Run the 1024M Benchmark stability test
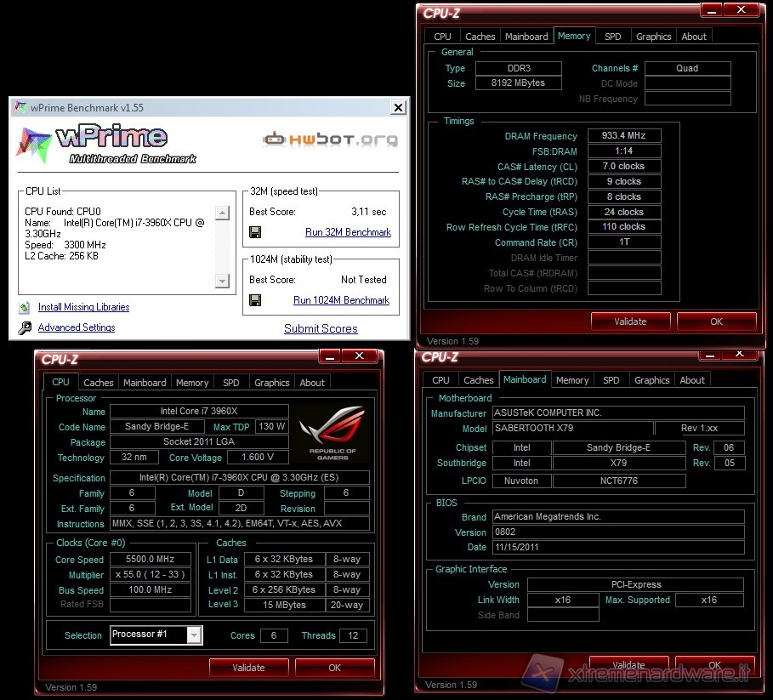Screen dimensions: 773x700 pos(341,300)
